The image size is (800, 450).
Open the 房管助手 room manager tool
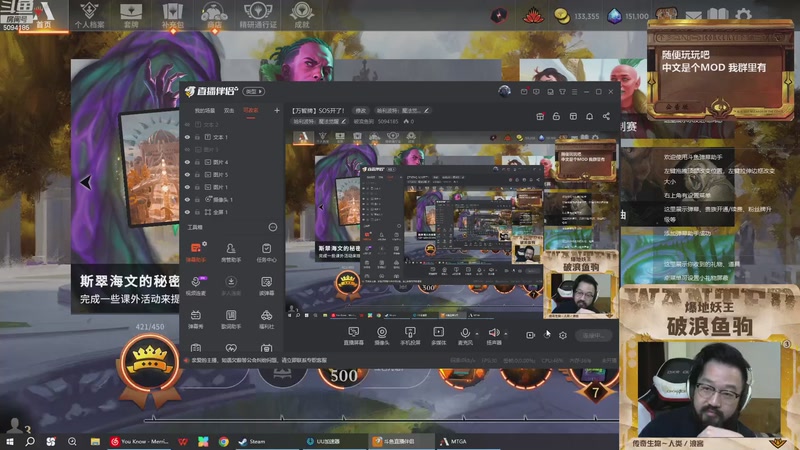tap(231, 252)
